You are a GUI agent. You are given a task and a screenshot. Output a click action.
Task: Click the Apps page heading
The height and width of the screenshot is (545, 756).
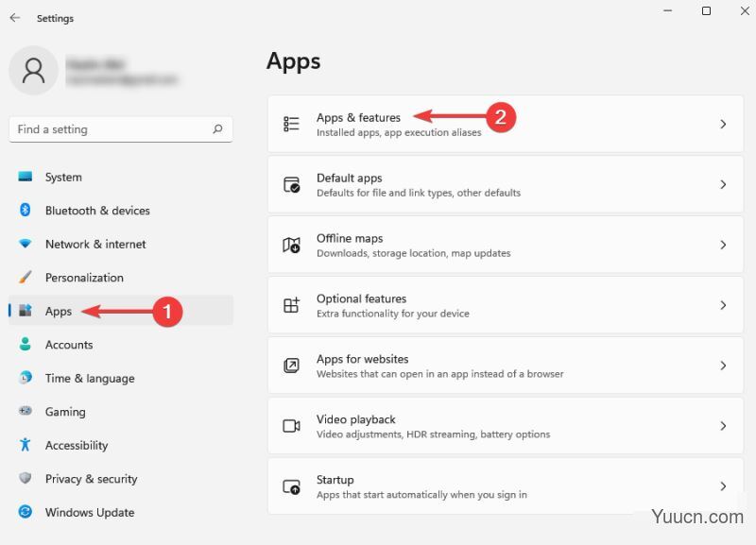pyautogui.click(x=293, y=62)
